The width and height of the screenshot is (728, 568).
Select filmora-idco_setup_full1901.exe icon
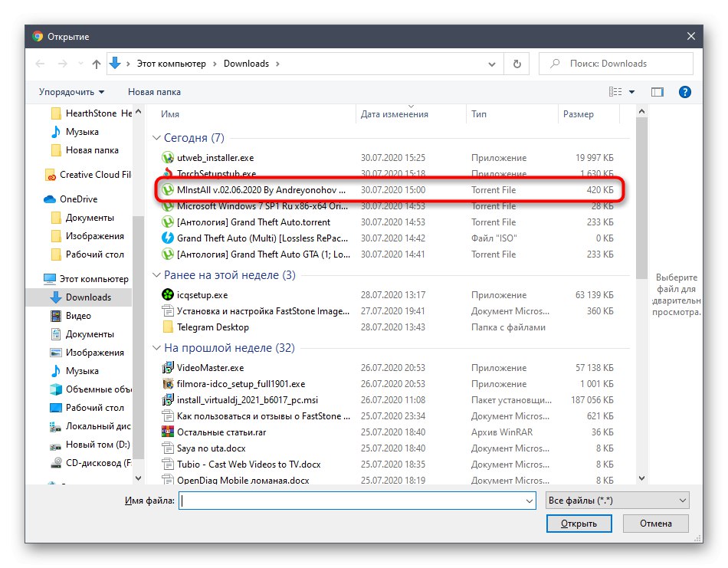pos(168,383)
